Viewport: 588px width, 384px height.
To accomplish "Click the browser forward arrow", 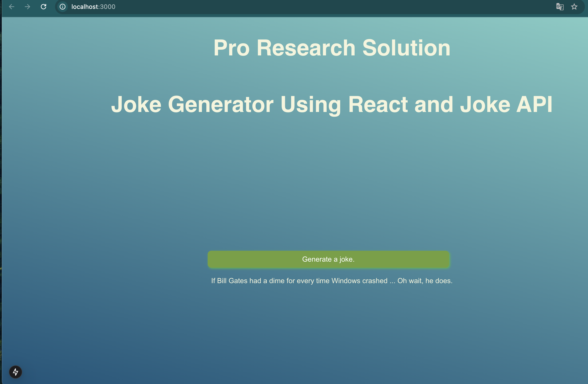I will click(28, 7).
